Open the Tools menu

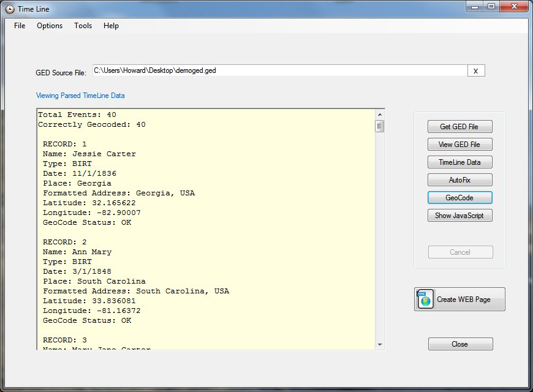click(83, 26)
